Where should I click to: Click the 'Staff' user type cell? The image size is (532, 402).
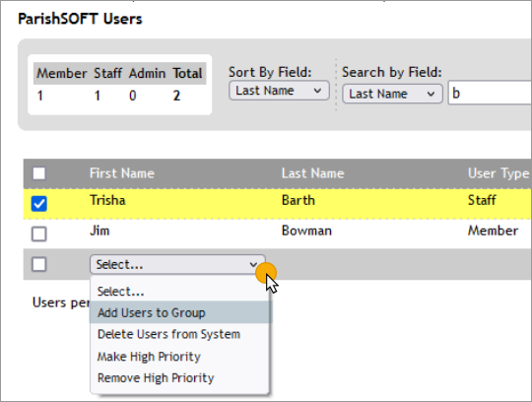(x=482, y=200)
